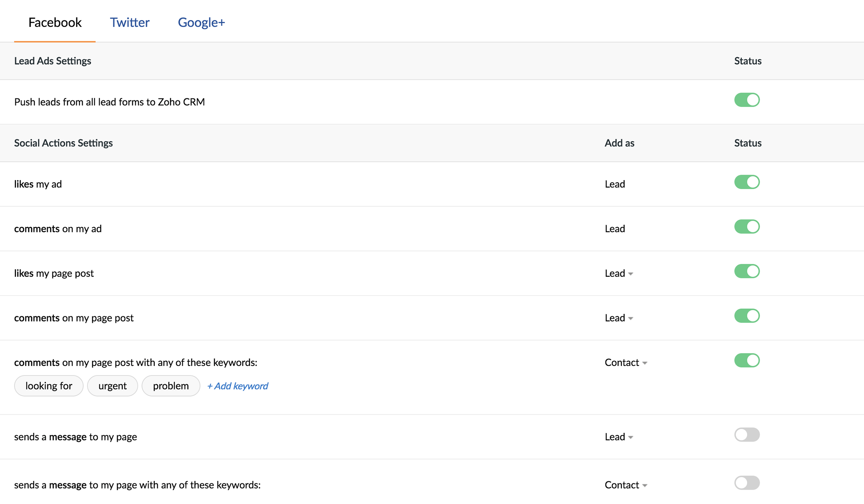Viewport: 864px width, 504px height.
Task: Open Contact dropdown for comments with keywords
Action: coord(626,363)
